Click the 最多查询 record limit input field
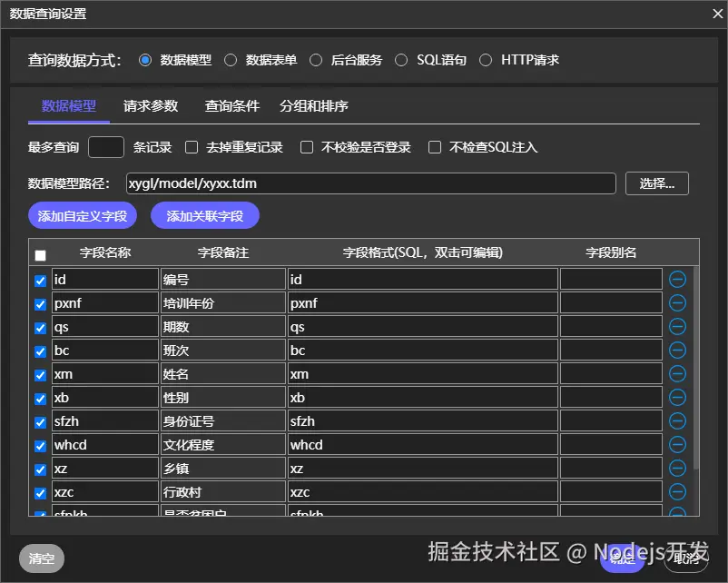The height and width of the screenshot is (583, 728). click(x=105, y=146)
